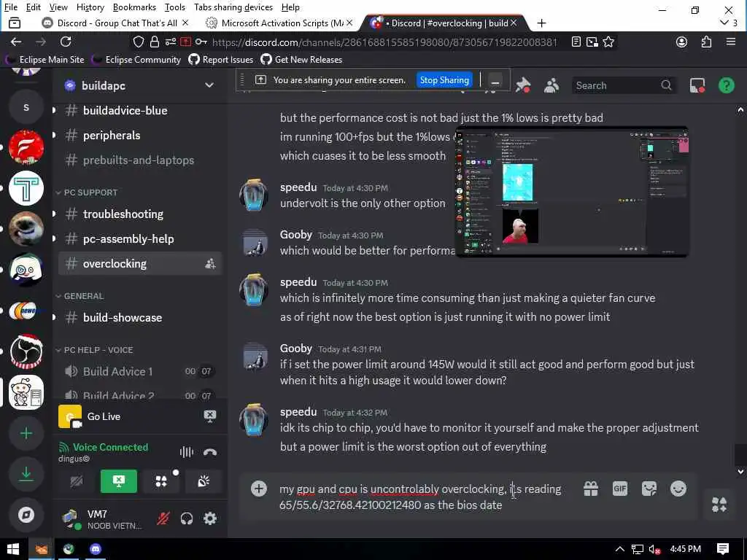Toggle reader view in address bar
Image resolution: width=747 pixels, height=560 pixels.
coord(576,42)
